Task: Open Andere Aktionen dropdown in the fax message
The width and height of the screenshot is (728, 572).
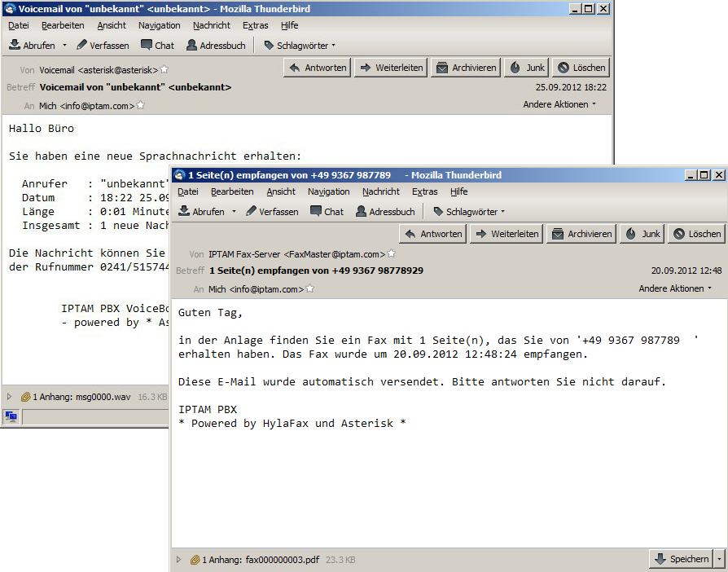Action: click(675, 288)
